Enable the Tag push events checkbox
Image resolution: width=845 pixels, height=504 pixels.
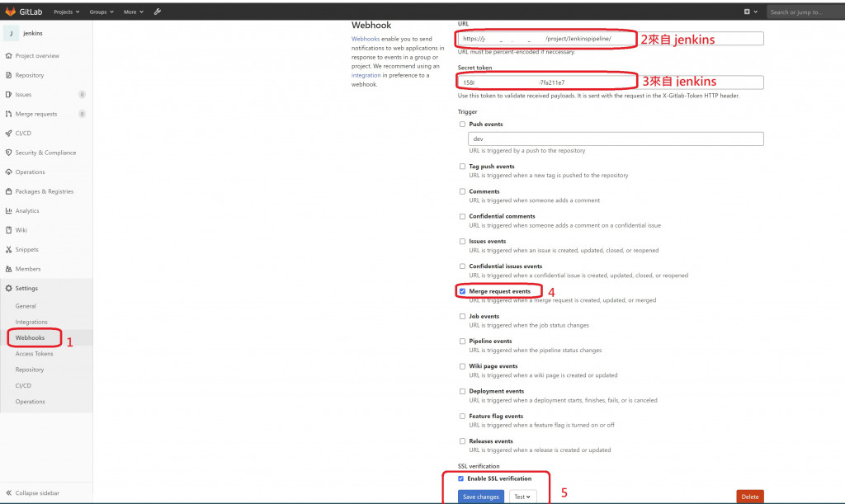(462, 167)
